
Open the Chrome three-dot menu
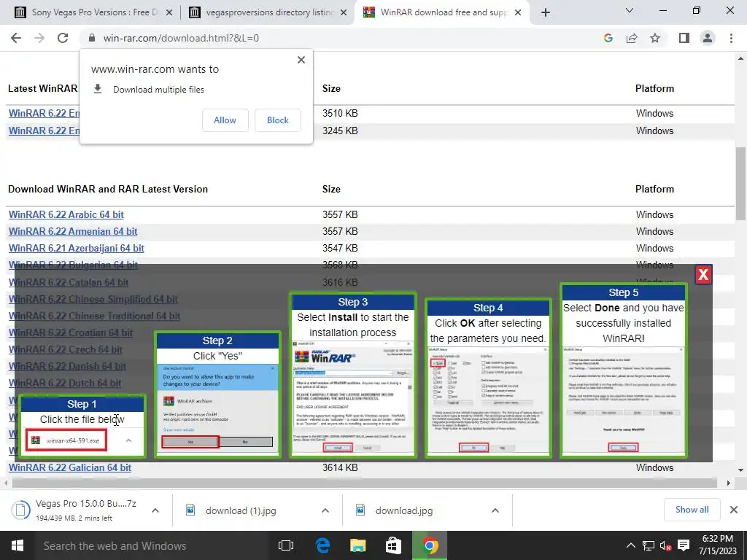pos(731,38)
